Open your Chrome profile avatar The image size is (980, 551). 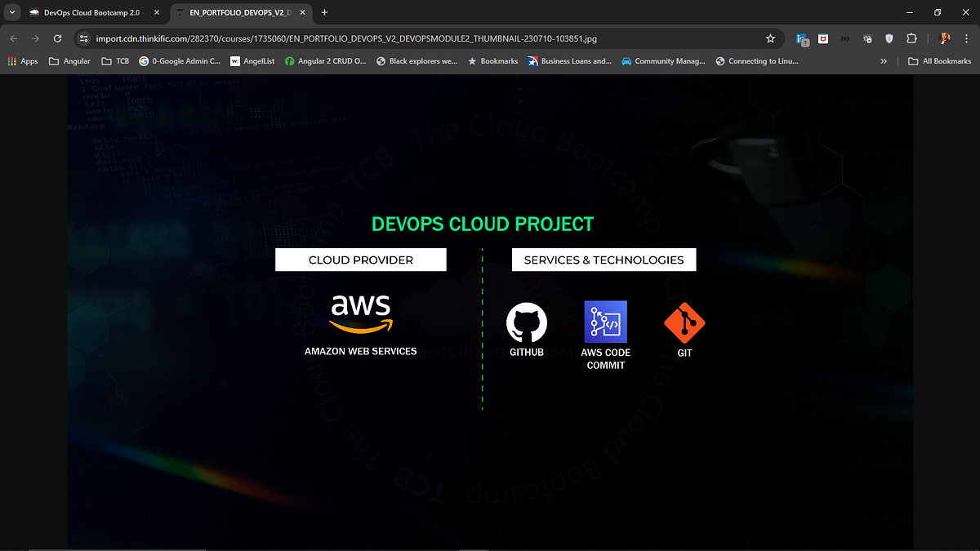point(945,38)
